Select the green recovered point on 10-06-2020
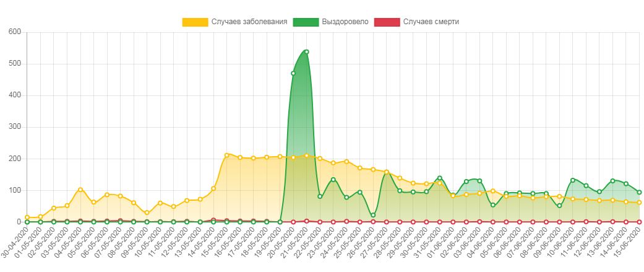 [573, 180]
